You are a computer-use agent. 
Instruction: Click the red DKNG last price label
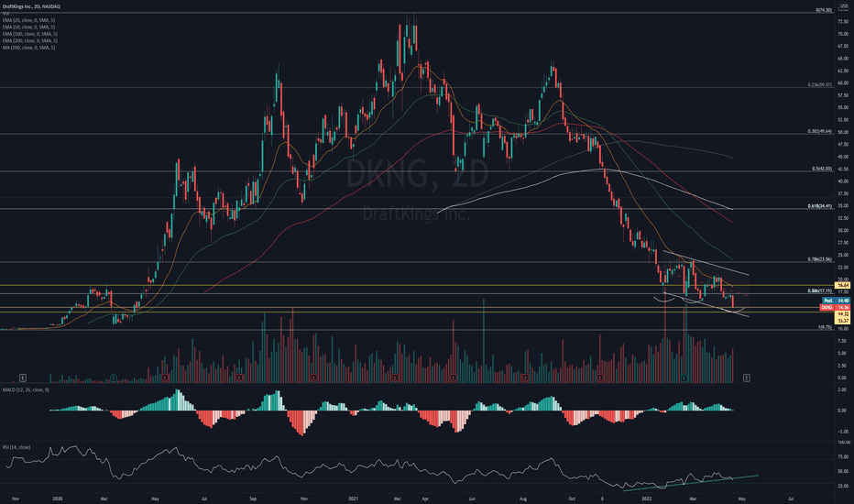(836, 307)
